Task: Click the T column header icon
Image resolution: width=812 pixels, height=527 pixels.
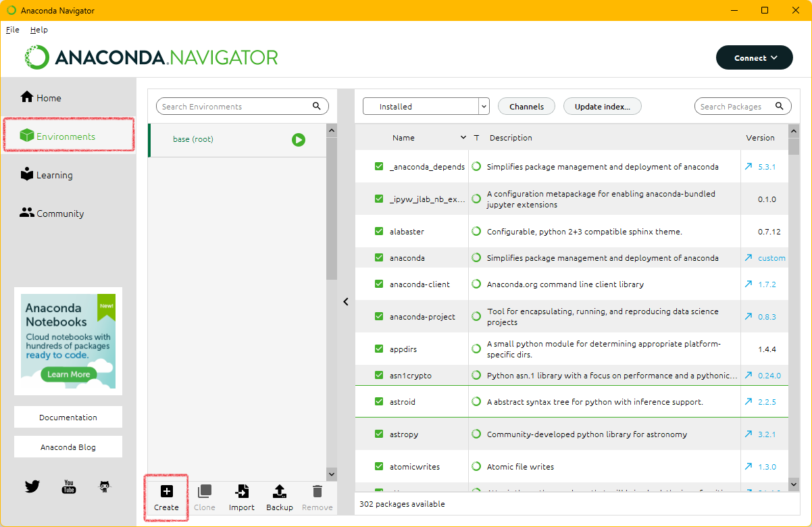Action: click(x=476, y=138)
